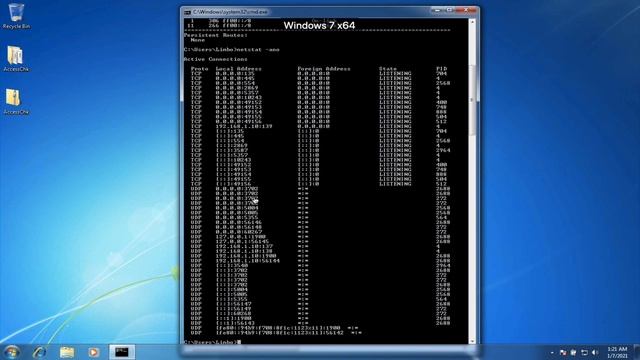Click the 'PID' column header
Viewport: 640px width, 360px height.
click(x=442, y=69)
